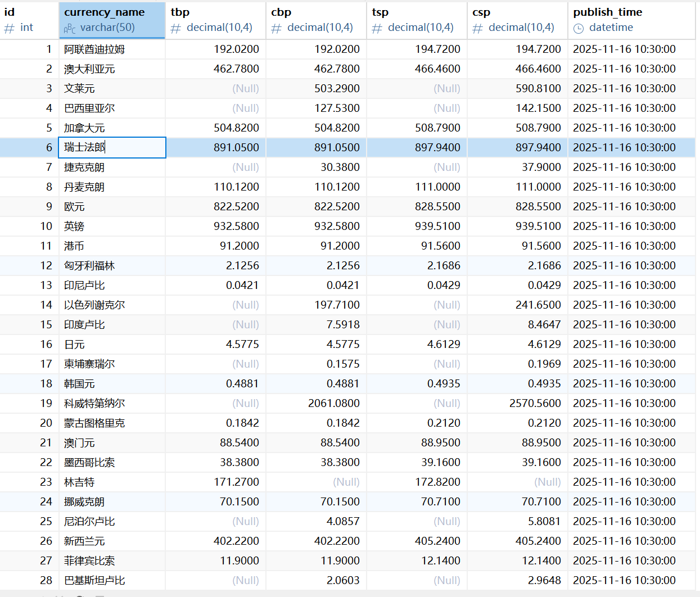700x597 pixels.
Task: Click csp value 8.4647
Action: pyautogui.click(x=544, y=325)
